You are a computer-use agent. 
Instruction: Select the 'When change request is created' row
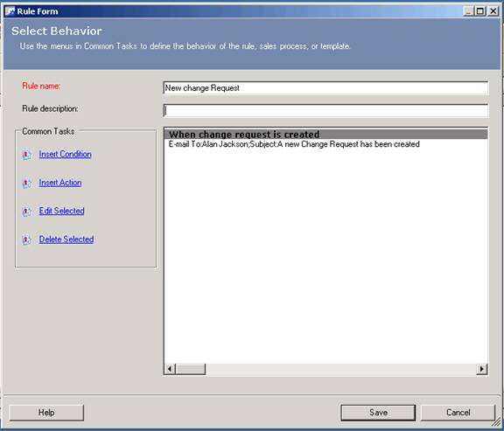(325, 134)
